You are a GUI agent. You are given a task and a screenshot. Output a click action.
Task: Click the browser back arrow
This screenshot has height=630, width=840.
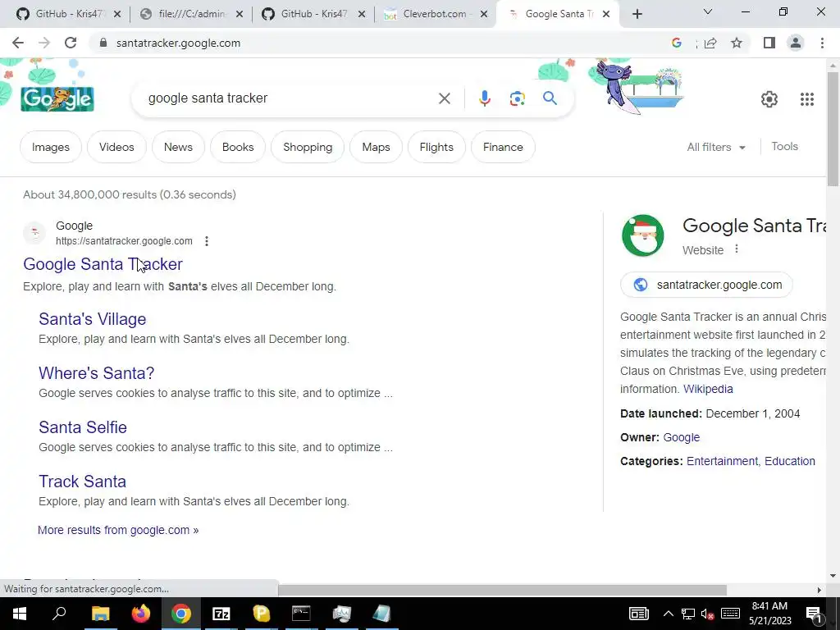coord(18,43)
